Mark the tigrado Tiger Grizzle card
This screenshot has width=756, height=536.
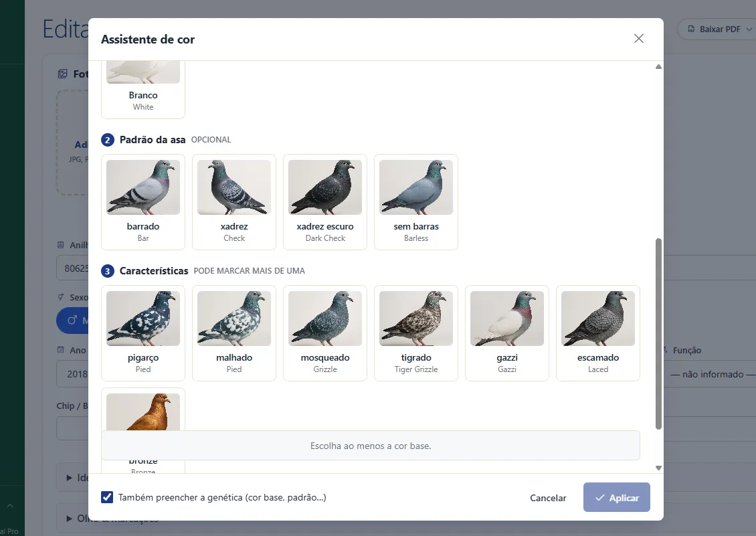point(416,333)
